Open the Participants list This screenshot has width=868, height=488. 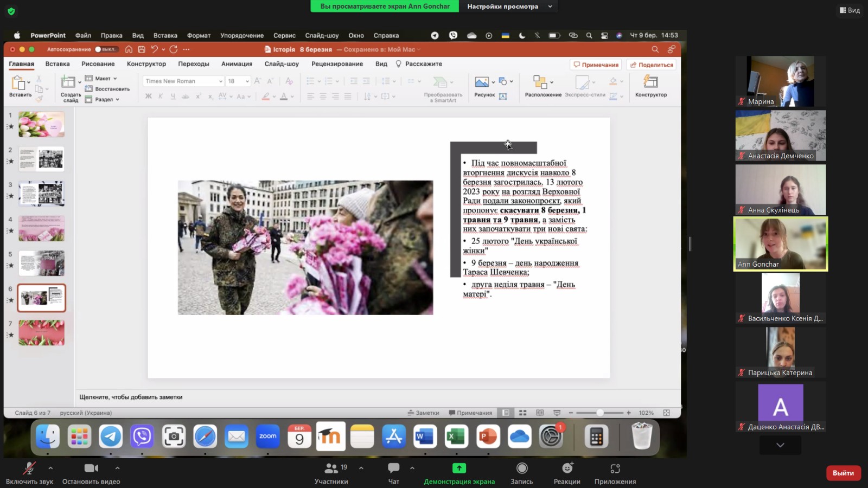pyautogui.click(x=331, y=468)
